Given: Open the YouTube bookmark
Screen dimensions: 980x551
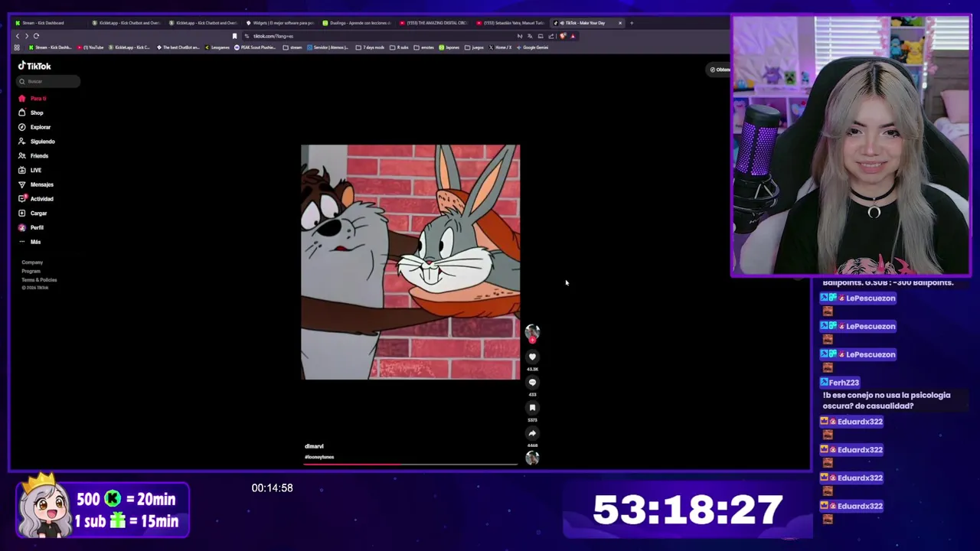Looking at the screenshot, I should 90,47.
